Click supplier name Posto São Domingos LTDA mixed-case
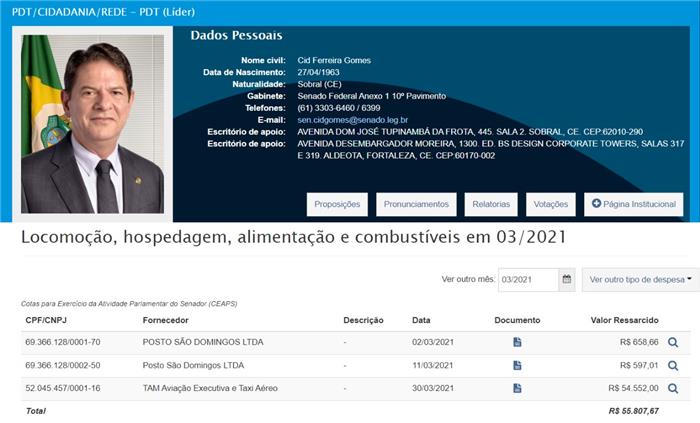The height and width of the screenshot is (423, 700). [193, 365]
